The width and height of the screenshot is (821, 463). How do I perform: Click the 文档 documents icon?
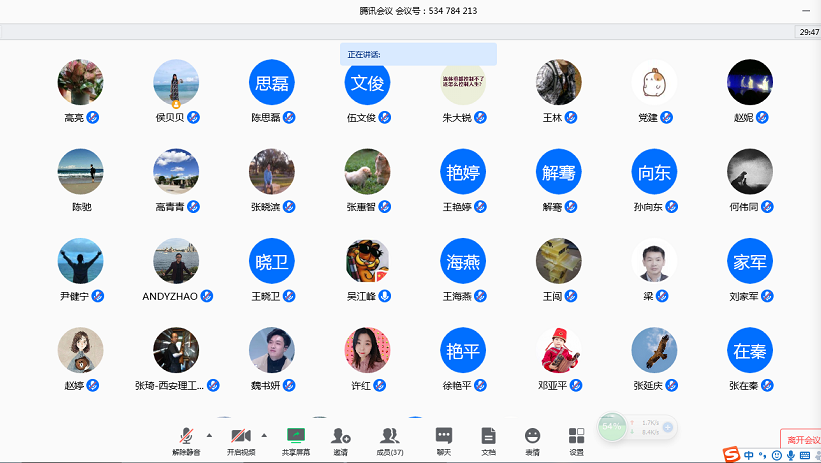click(488, 436)
